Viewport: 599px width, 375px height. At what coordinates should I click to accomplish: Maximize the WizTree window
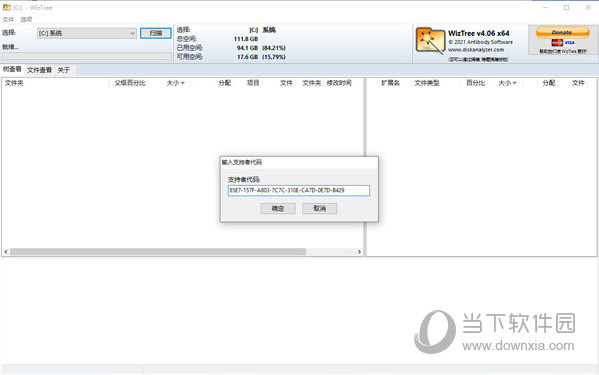(x=567, y=7)
